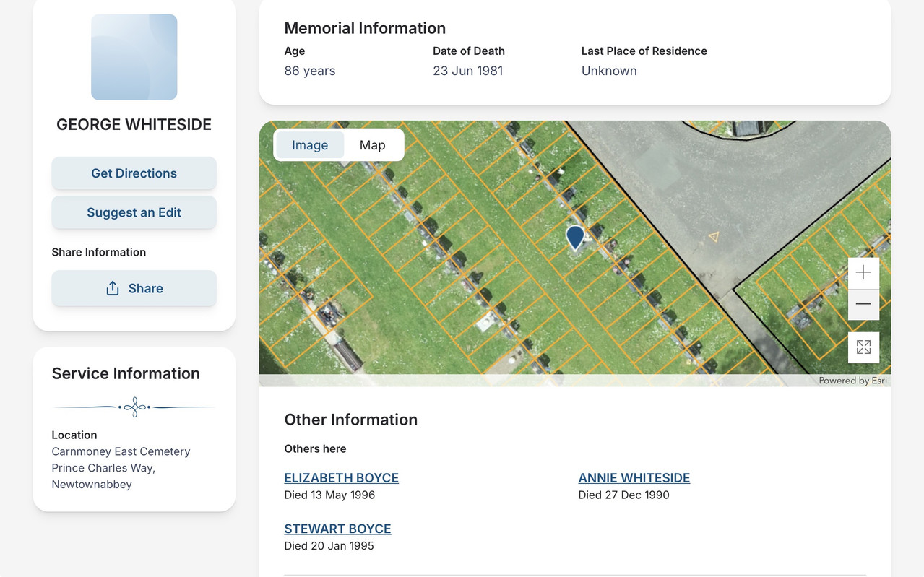Screen dimensions: 924x577
Task: Click the Other Information heading
Action: [x=351, y=420]
